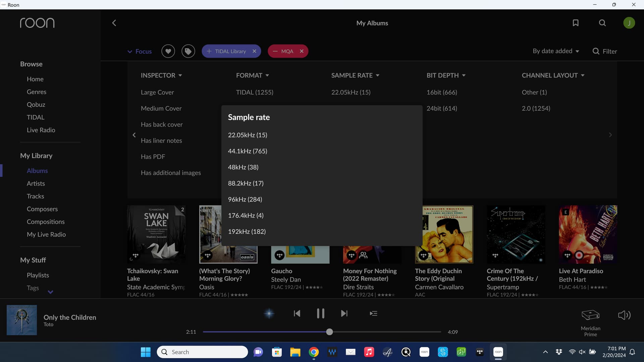The height and width of the screenshot is (362, 644).
Task: Open the play queue icon
Action: click(373, 313)
